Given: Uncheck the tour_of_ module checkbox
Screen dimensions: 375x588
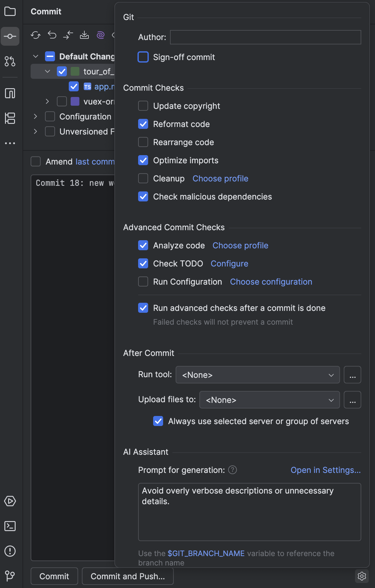Looking at the screenshot, I should click(x=62, y=71).
